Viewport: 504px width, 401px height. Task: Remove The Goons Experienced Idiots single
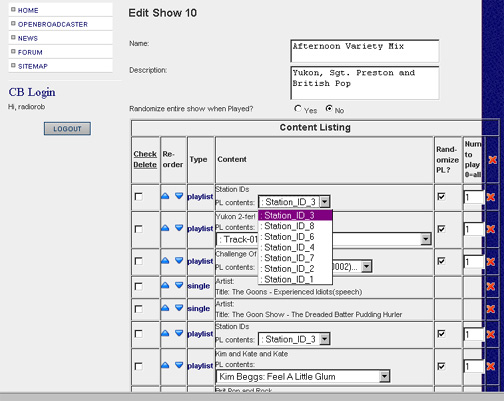(x=490, y=286)
